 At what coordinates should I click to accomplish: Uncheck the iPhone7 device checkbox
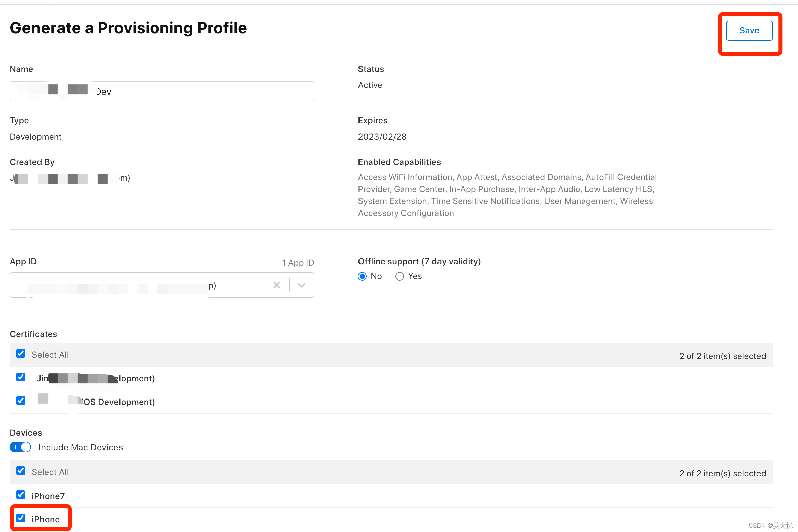[x=21, y=495]
